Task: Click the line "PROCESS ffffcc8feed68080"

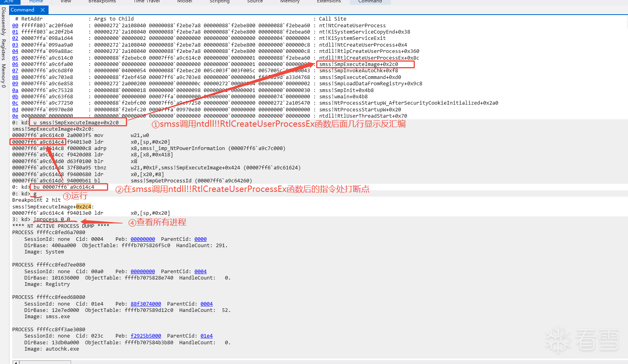Action: click(49, 297)
